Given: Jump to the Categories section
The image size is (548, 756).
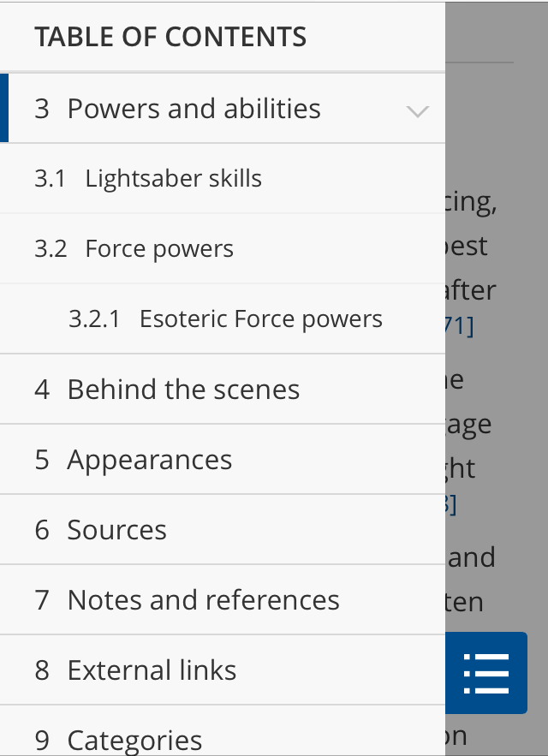Looking at the screenshot, I should tap(134, 739).
